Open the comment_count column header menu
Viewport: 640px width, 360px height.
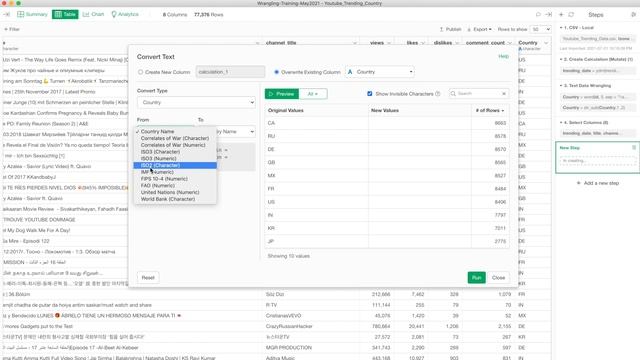coord(510,43)
